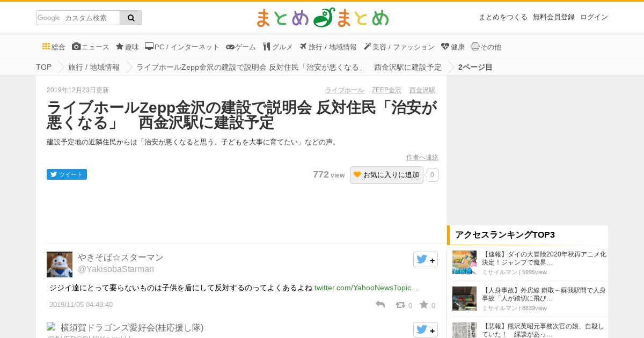Follow 横須賀ドラゴンズ愛好会 with Twitter plus button
The image size is (644, 338).
(426, 330)
